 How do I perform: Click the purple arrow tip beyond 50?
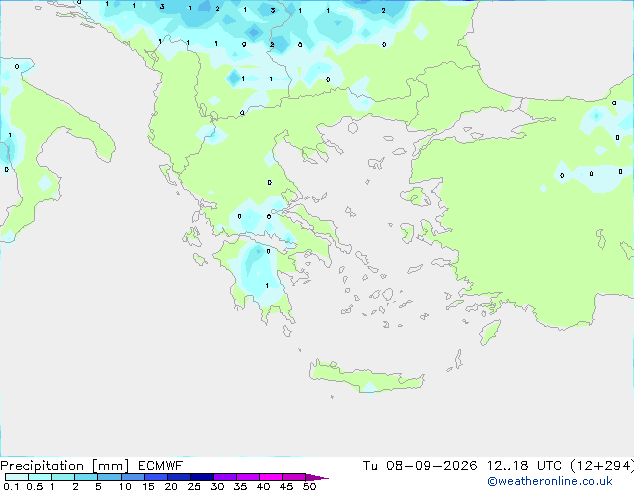317,477
